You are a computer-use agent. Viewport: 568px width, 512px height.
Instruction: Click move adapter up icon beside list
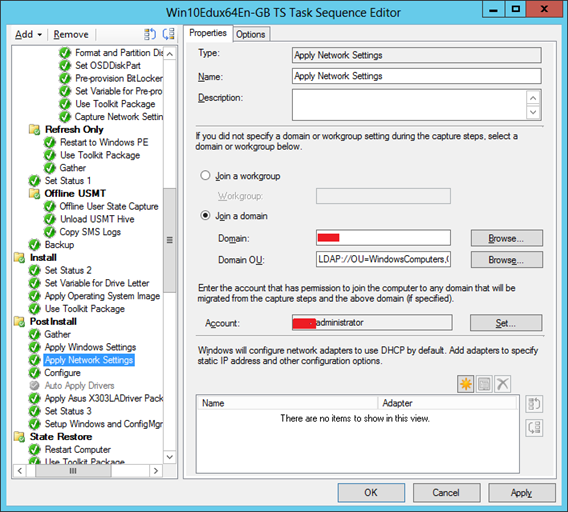(534, 404)
